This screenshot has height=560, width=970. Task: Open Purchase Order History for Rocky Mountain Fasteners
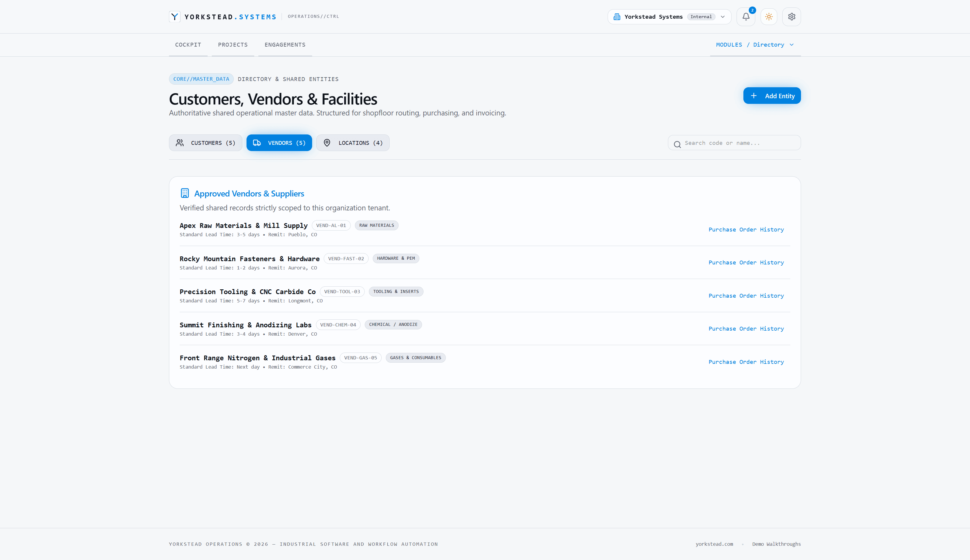(746, 263)
